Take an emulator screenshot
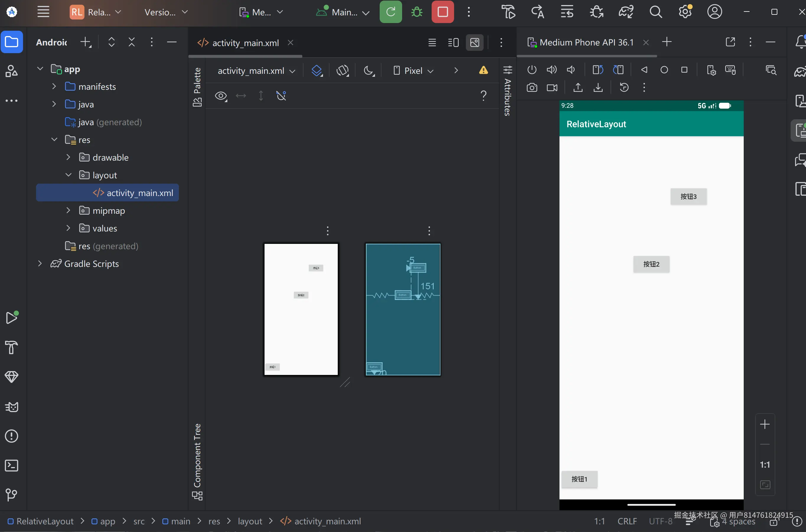The width and height of the screenshot is (806, 532). [x=531, y=88]
